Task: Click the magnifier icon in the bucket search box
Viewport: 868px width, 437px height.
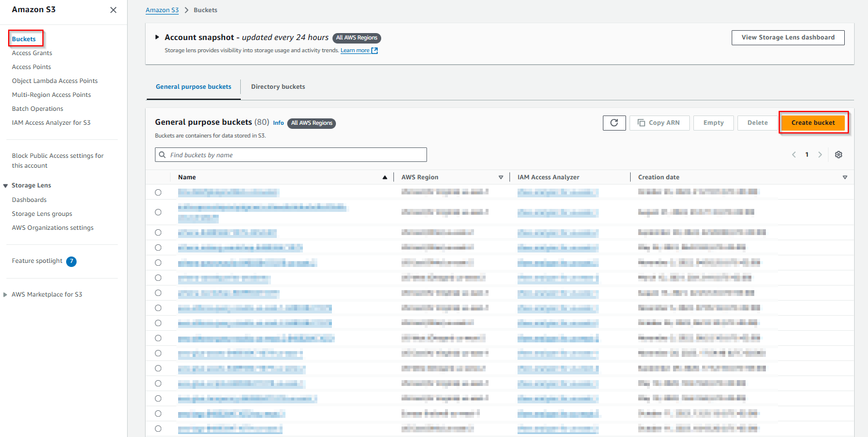Action: [x=162, y=155]
